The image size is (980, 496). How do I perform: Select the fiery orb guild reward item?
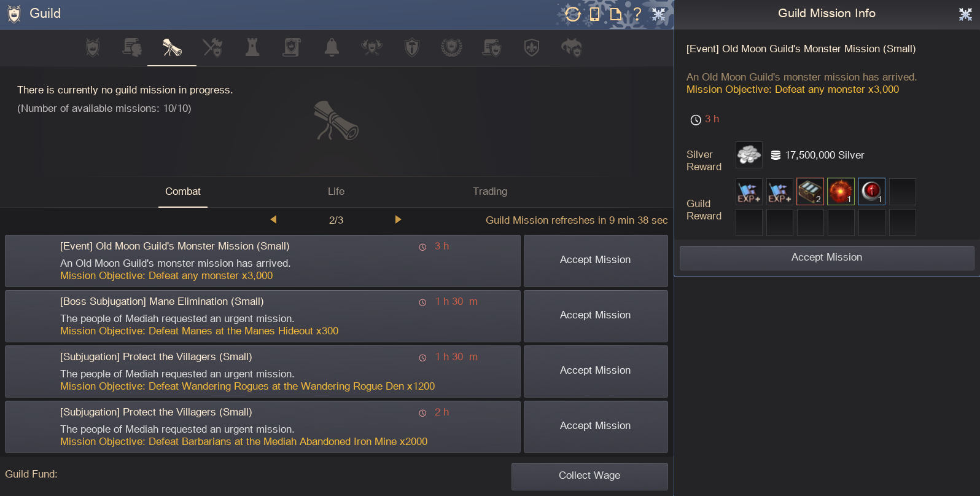pyautogui.click(x=841, y=192)
